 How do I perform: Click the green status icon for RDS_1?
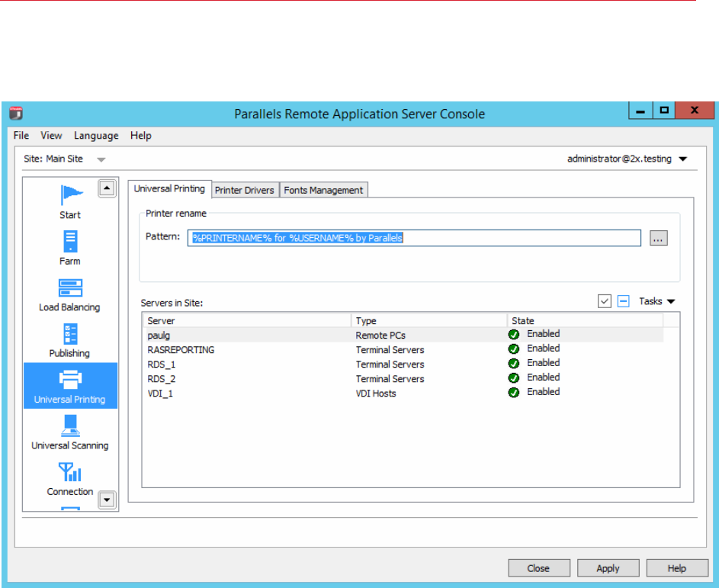tap(514, 364)
